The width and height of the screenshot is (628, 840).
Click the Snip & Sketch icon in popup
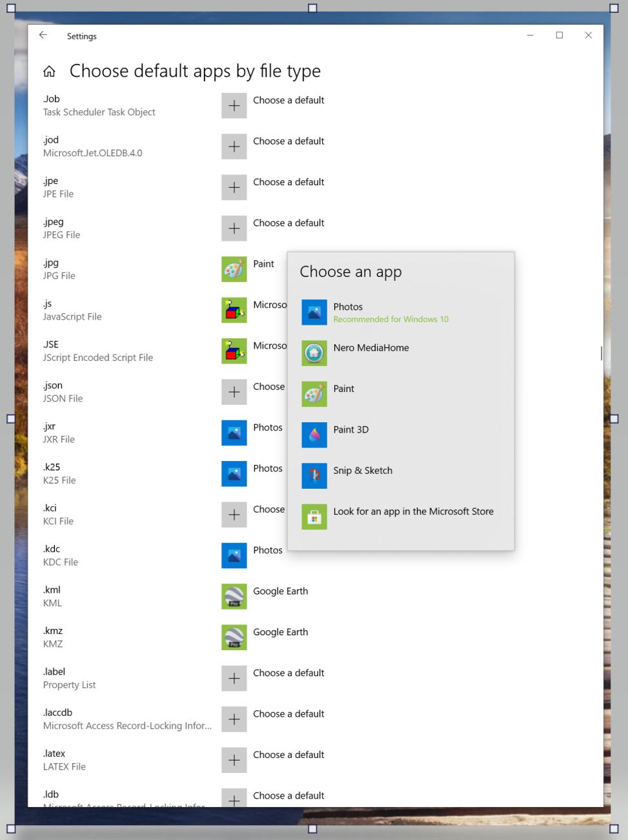[x=314, y=476]
